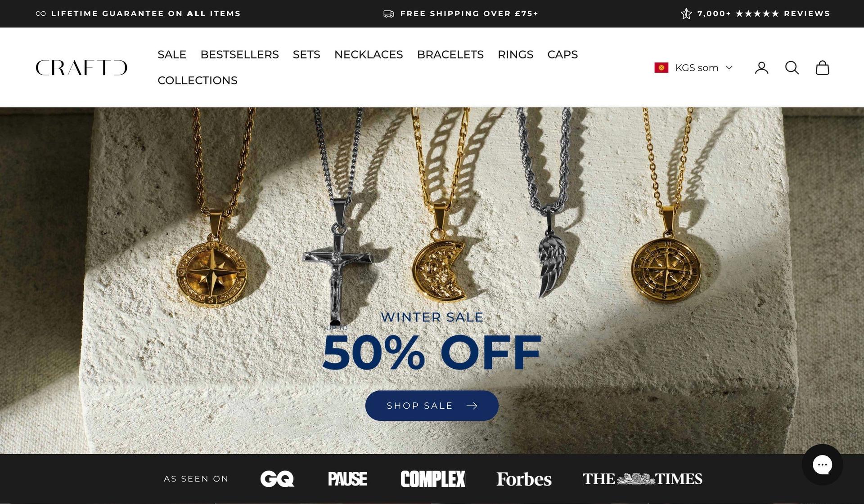Click the SHOP SALE button

[432, 406]
